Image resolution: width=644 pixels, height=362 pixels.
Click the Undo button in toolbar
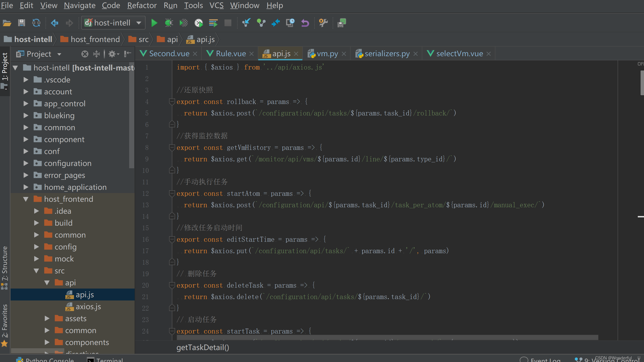tap(306, 22)
